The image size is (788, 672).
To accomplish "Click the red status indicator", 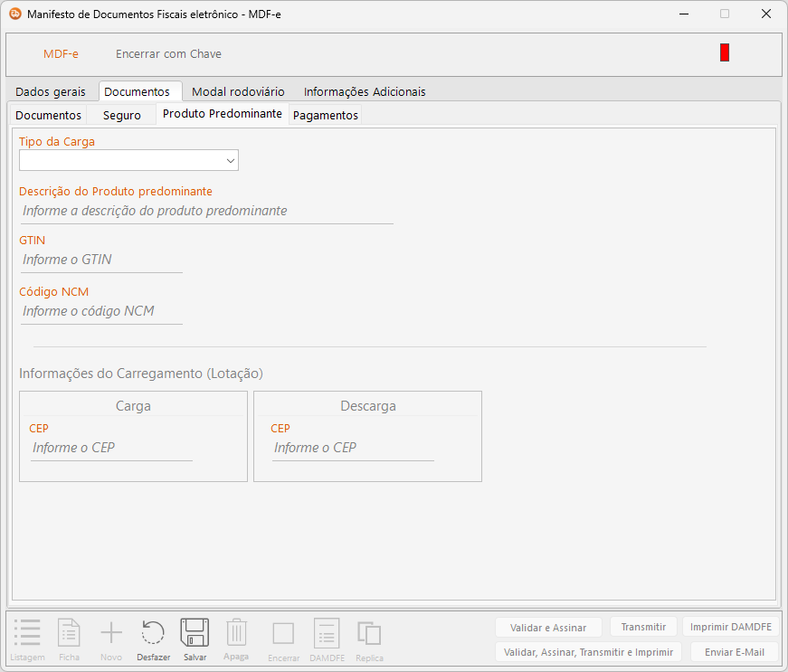I will tap(725, 52).
